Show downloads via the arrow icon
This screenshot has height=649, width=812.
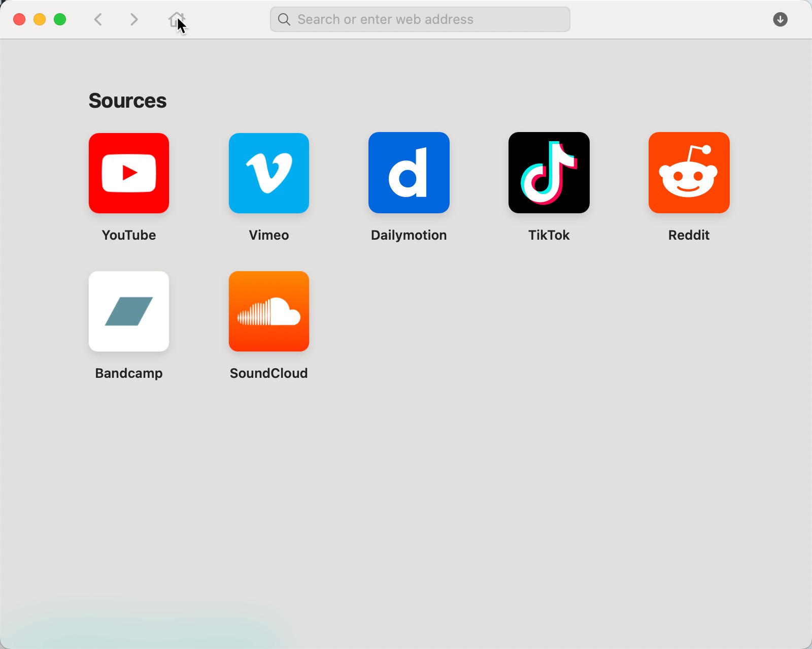tap(780, 20)
